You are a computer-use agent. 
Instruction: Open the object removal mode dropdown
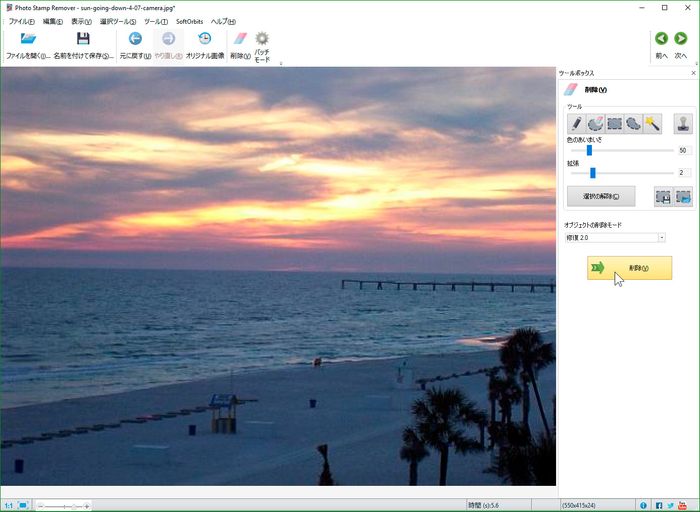pyautogui.click(x=661, y=237)
